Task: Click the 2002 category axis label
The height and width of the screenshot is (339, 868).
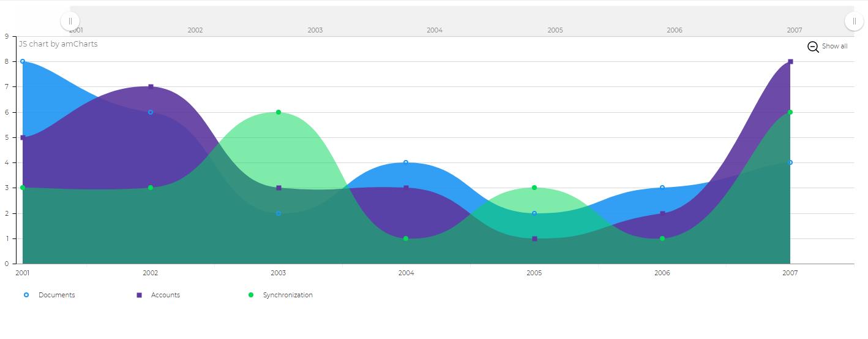Action: [x=151, y=273]
